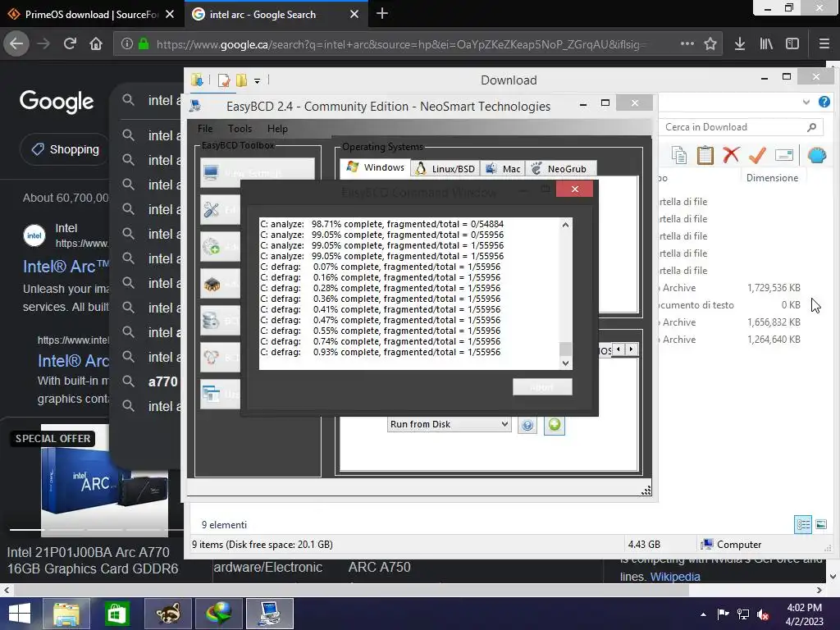Click Firefox reload page icon
This screenshot has width=840, height=630.
click(70, 43)
